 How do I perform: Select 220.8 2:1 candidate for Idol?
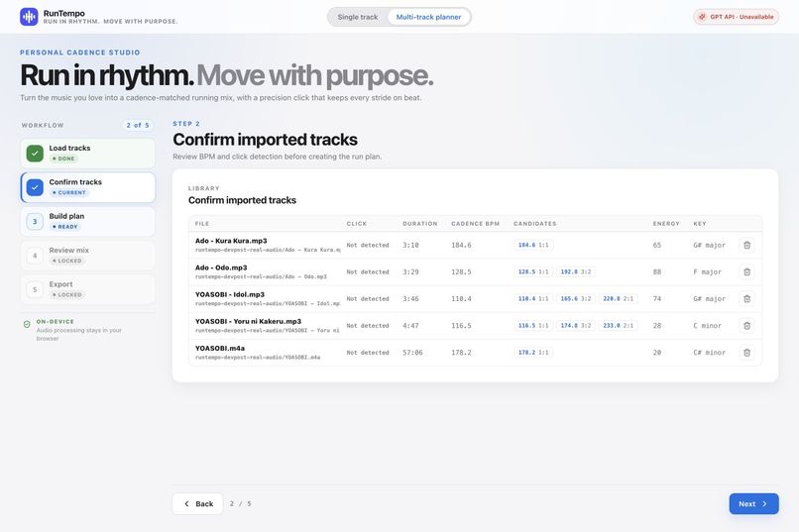point(619,299)
